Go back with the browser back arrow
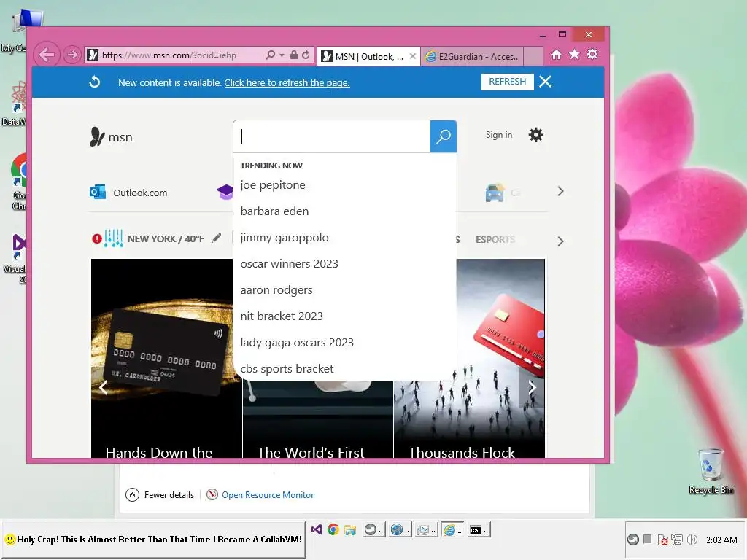 point(47,55)
